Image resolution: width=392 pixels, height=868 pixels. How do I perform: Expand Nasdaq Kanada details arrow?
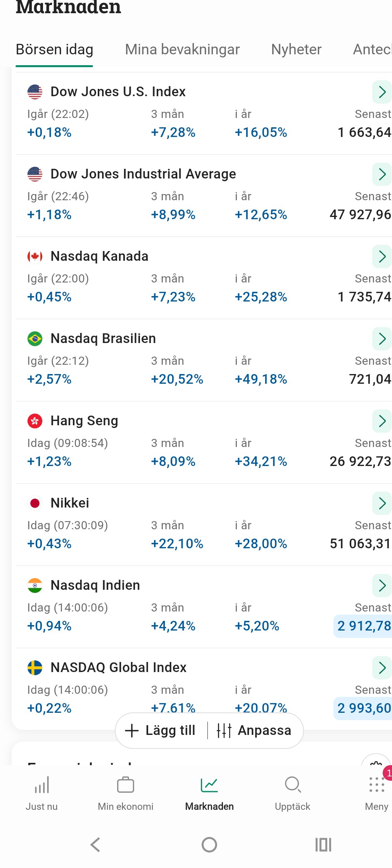pos(382,256)
